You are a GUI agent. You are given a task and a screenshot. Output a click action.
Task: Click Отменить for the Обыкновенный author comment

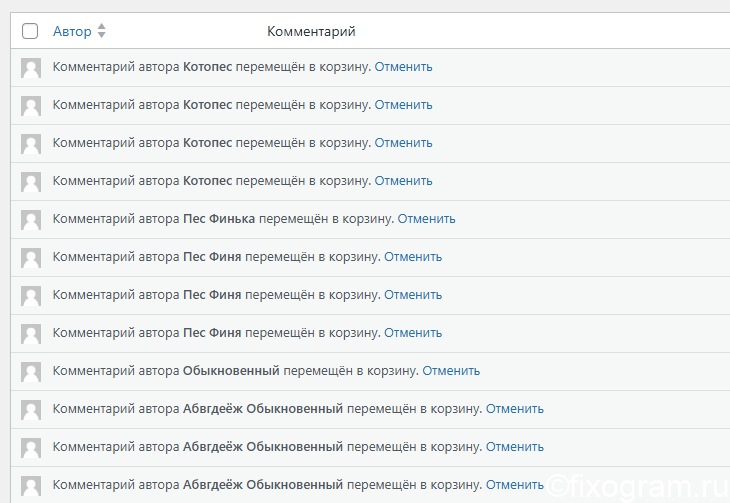point(451,371)
